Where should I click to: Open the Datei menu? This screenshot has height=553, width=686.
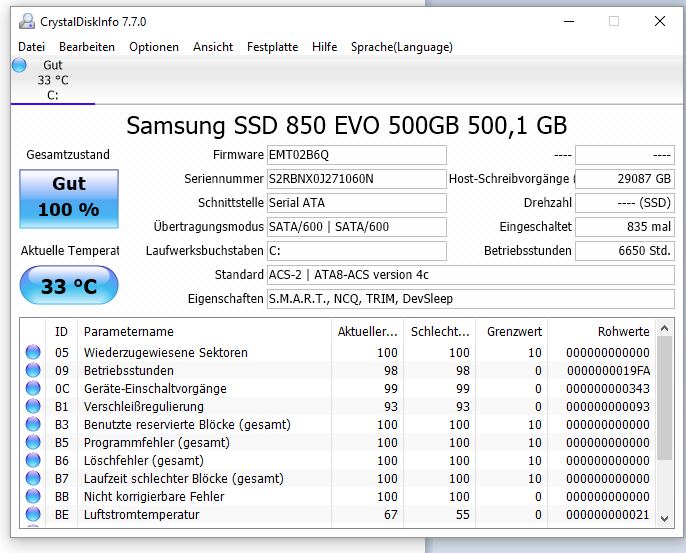click(x=32, y=47)
